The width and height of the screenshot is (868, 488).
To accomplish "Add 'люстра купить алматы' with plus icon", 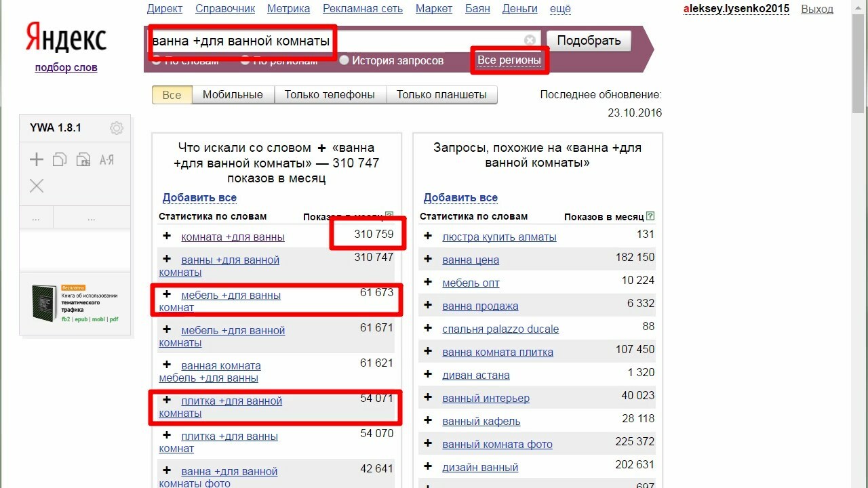I will point(428,236).
